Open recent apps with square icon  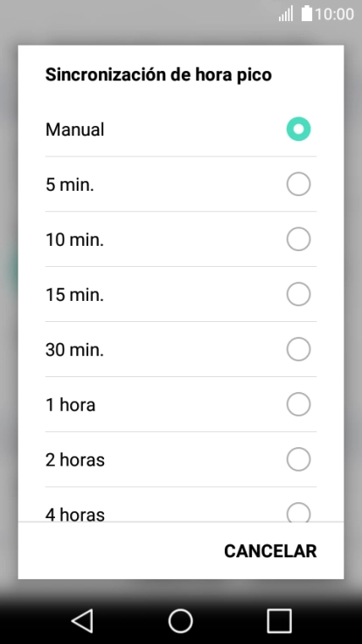click(x=279, y=620)
